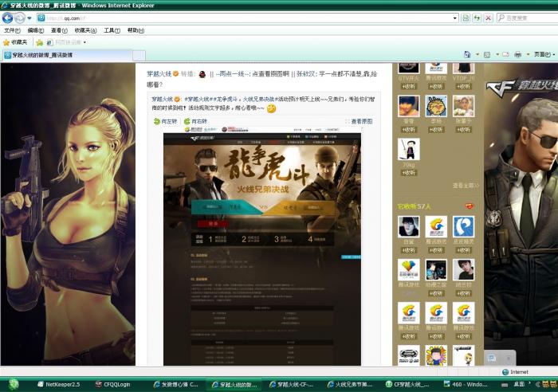The width and height of the screenshot is (558, 392).
Task: Open the 收藏夹(A) menu
Action: (85, 30)
